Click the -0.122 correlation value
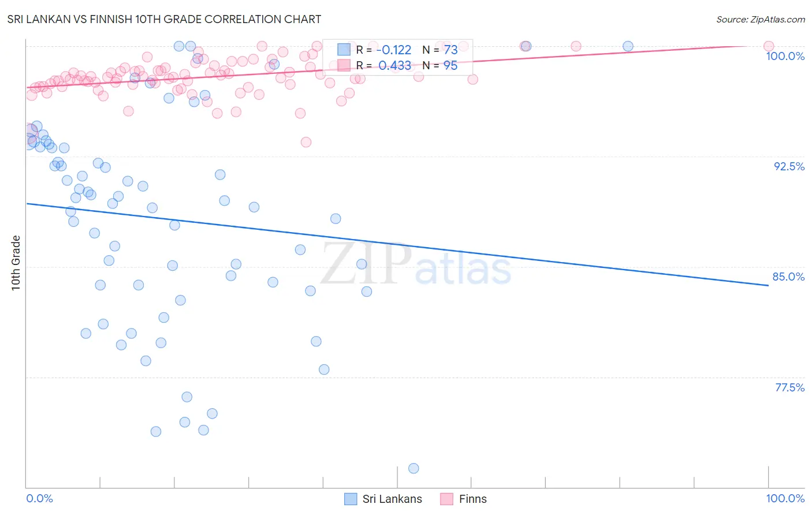This screenshot has height=515, width=812. pyautogui.click(x=394, y=50)
